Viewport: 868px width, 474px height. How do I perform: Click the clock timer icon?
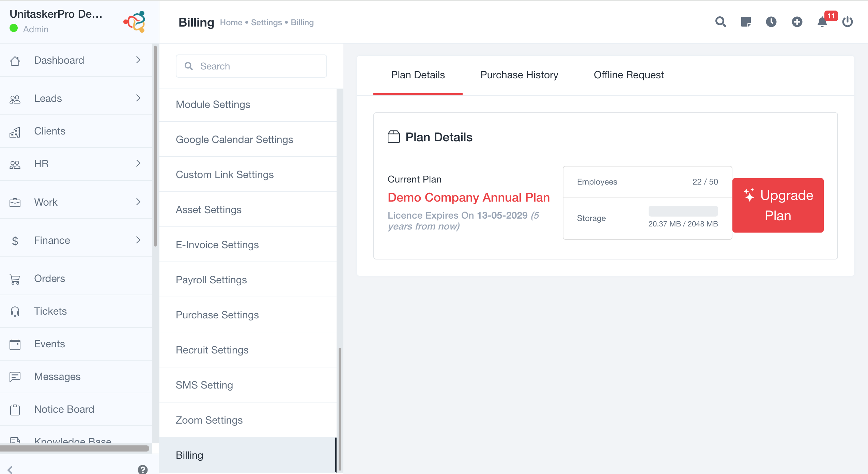pos(771,22)
